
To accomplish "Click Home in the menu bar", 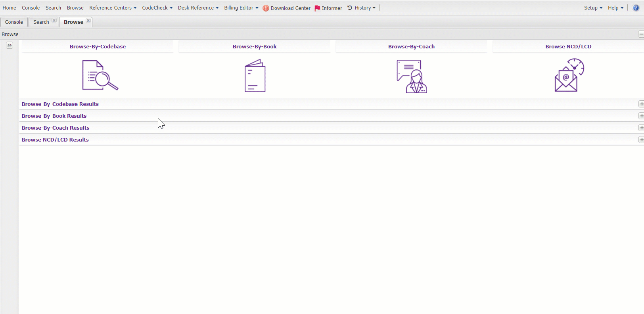I will [9, 8].
